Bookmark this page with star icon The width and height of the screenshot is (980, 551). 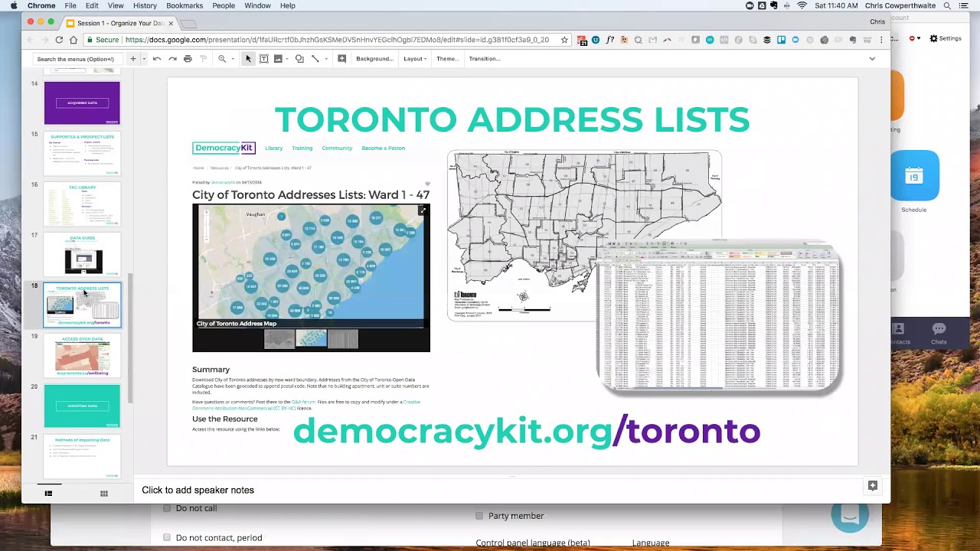coord(564,40)
